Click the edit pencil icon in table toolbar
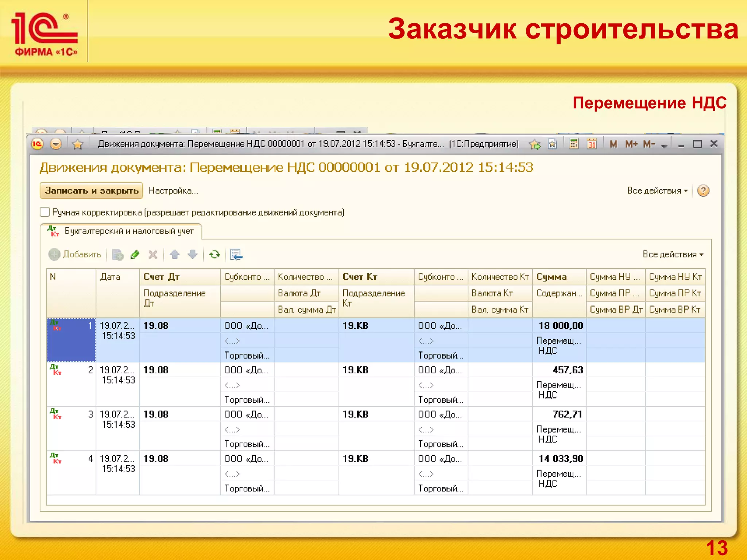This screenshot has width=747, height=560. (x=135, y=254)
